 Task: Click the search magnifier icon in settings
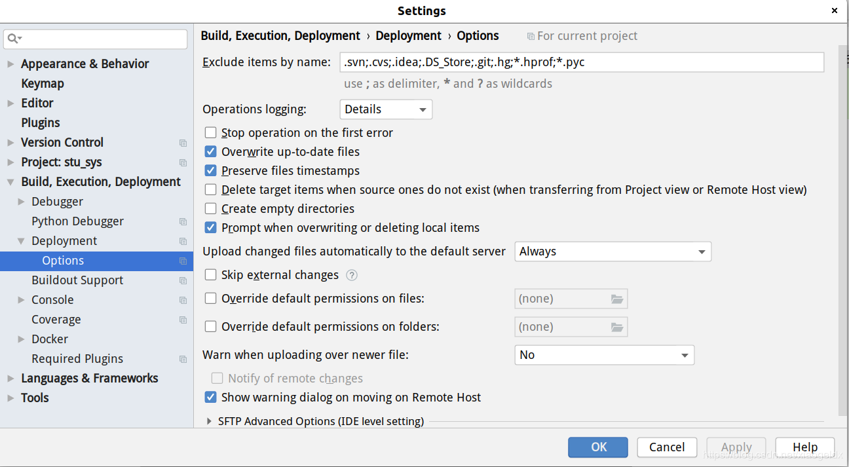coord(14,39)
